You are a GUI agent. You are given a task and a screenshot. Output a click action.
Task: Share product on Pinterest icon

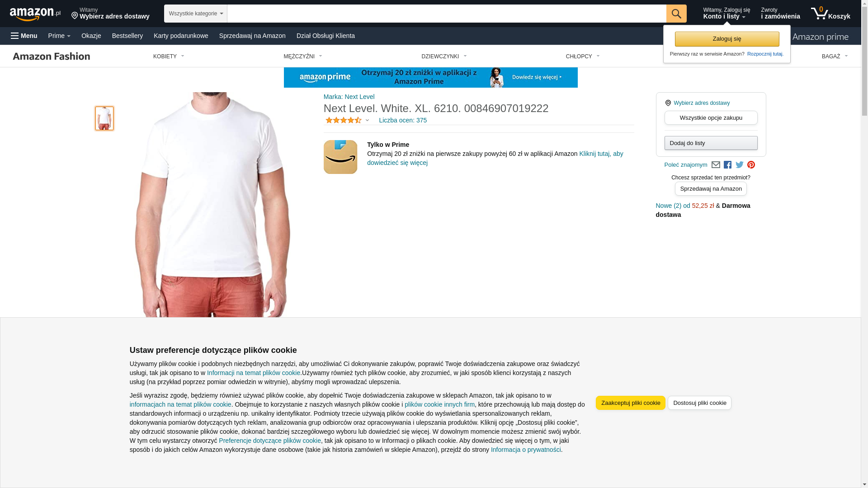(x=751, y=165)
